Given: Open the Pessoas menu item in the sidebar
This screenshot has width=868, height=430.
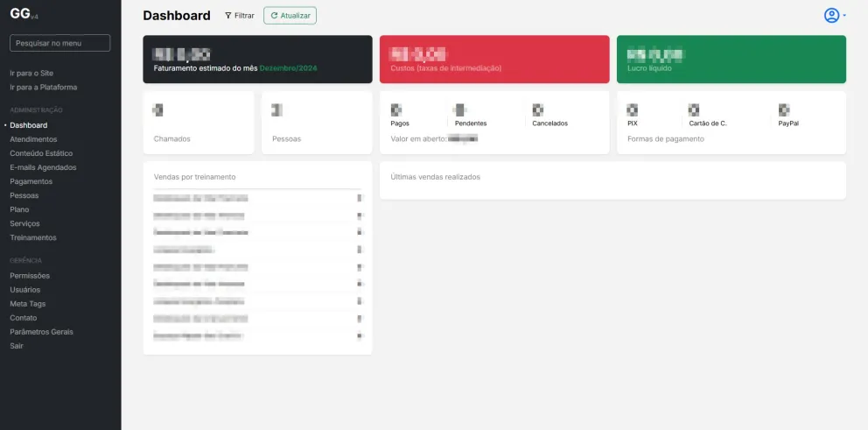Looking at the screenshot, I should pos(24,195).
